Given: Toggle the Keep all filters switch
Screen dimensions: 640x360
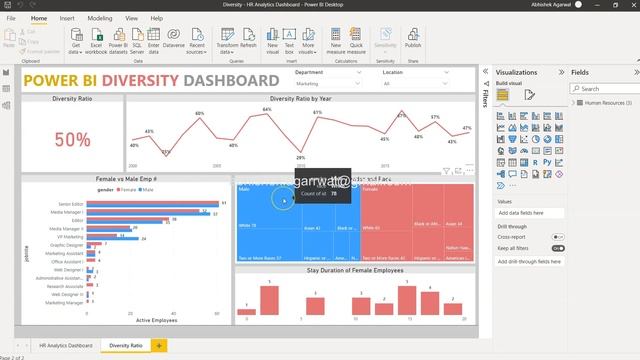Looking at the screenshot, I should (558, 248).
